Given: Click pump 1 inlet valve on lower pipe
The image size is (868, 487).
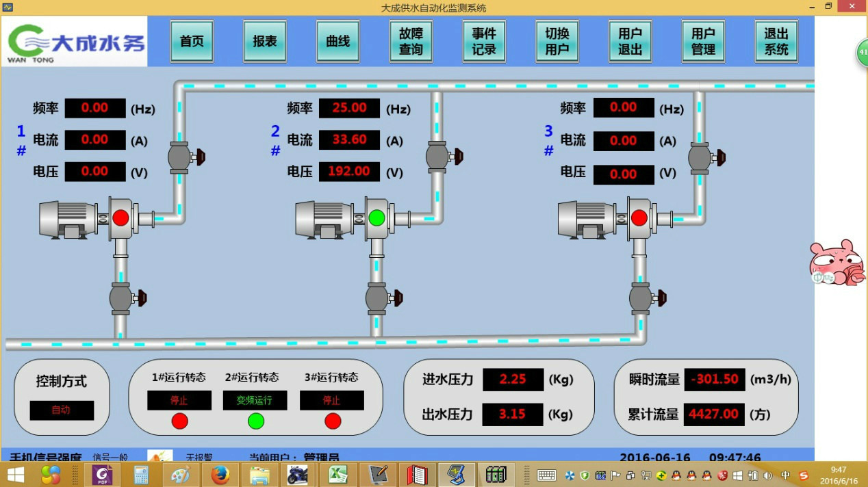Looking at the screenshot, I should (x=122, y=298).
